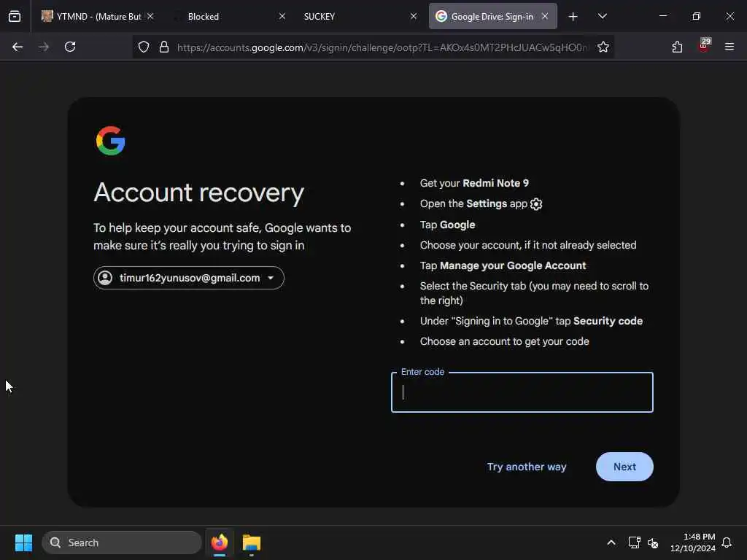Close the Google Drive Sign-in tab

(x=545, y=16)
